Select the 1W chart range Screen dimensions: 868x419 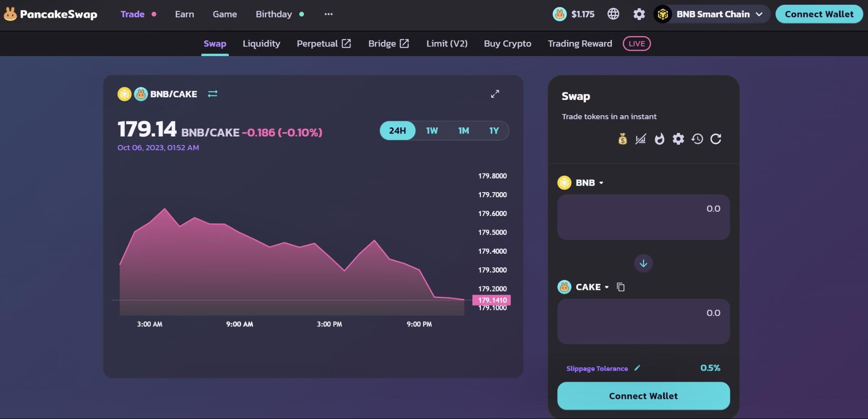pos(432,130)
